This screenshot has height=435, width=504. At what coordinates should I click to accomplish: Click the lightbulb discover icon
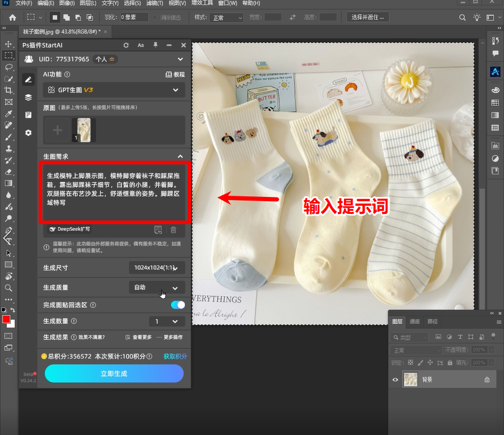tap(477, 18)
